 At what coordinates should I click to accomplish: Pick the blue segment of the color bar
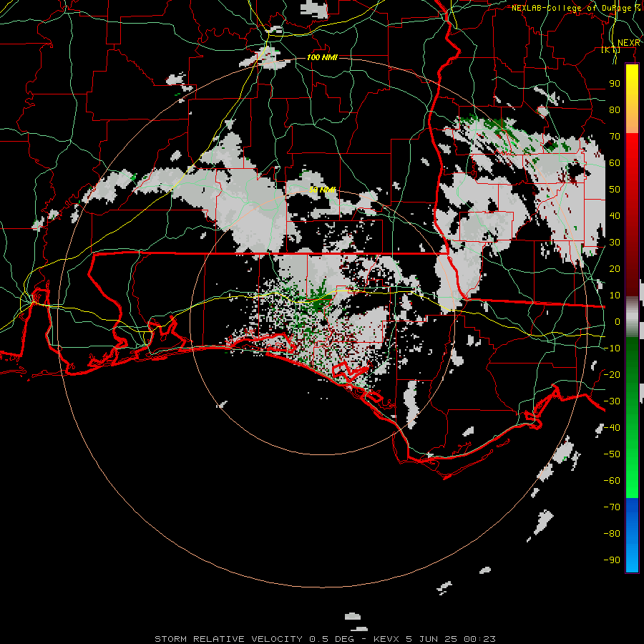tap(632, 535)
